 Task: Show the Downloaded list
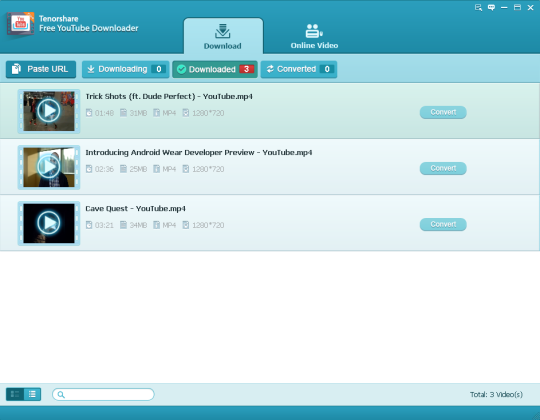tap(215, 69)
